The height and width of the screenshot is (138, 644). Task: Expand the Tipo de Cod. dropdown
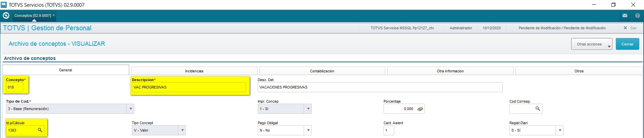tap(131, 109)
